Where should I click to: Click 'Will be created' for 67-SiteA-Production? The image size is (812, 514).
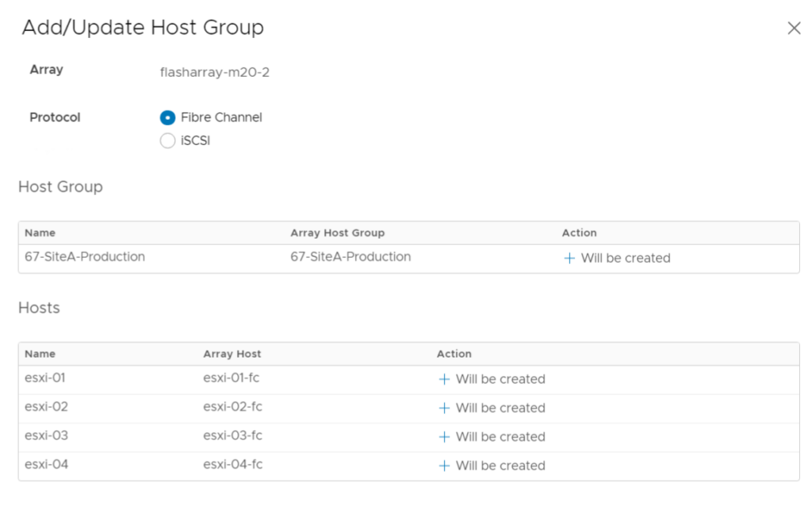pos(626,258)
